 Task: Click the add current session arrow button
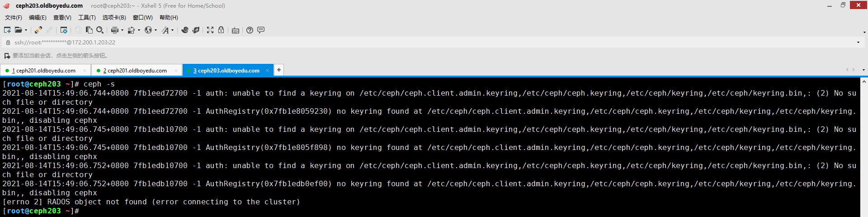click(7, 56)
